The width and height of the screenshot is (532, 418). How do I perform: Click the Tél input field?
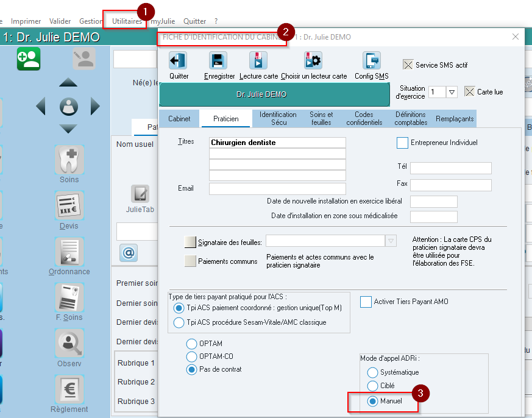click(451, 168)
